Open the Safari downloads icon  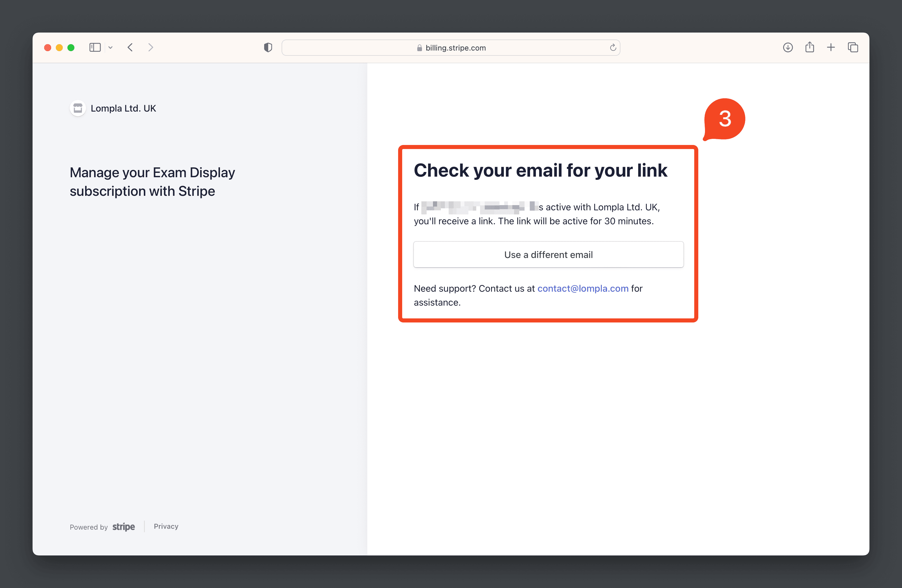tap(788, 47)
